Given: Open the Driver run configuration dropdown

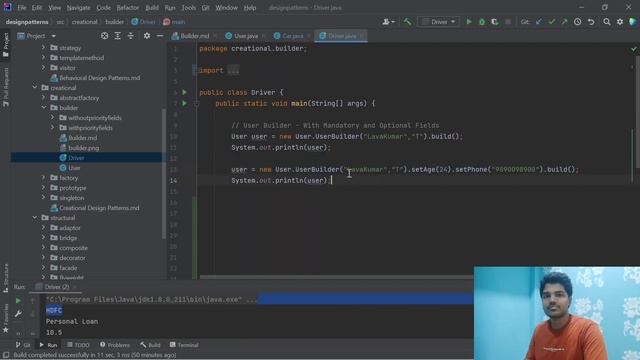Looking at the screenshot, I should (x=439, y=22).
